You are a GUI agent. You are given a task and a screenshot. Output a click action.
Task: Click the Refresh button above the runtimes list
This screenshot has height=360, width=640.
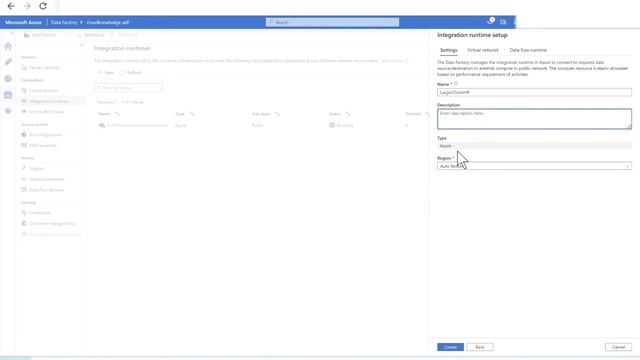131,73
